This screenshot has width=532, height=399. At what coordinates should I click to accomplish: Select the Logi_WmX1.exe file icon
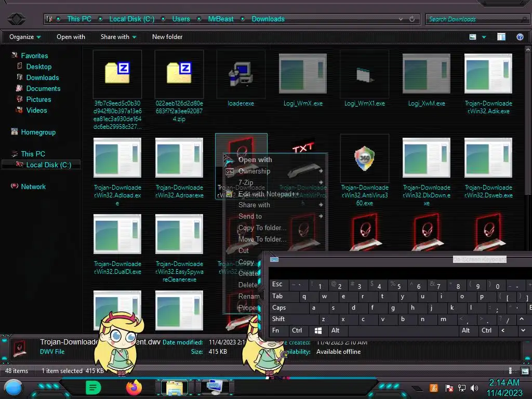[365, 74]
